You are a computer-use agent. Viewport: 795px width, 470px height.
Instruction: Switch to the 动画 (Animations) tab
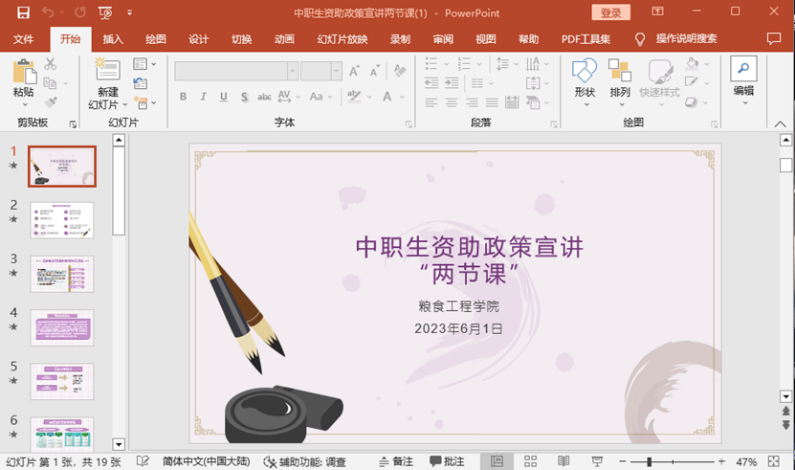point(284,39)
